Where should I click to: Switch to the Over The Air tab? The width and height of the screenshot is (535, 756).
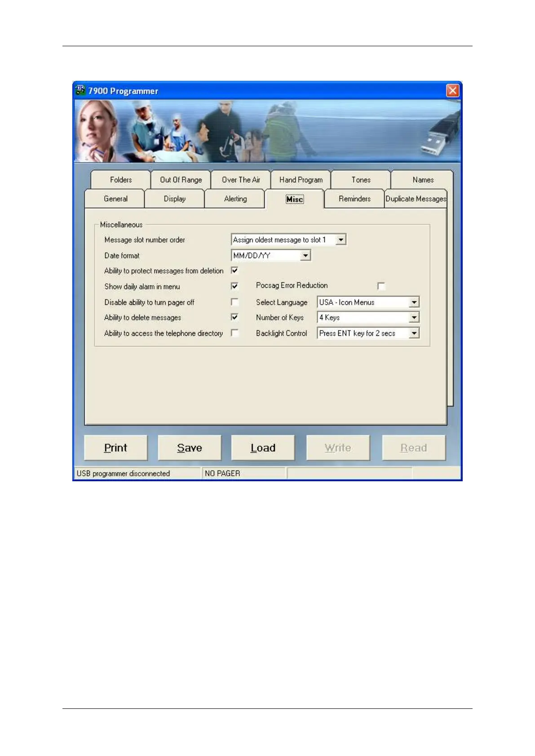click(241, 180)
